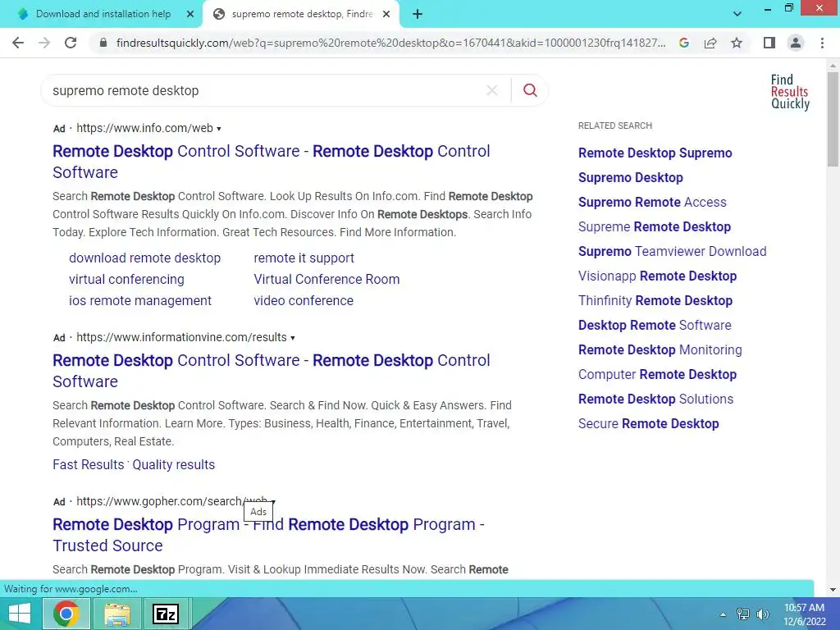Open the ios remote management link

pyautogui.click(x=140, y=300)
